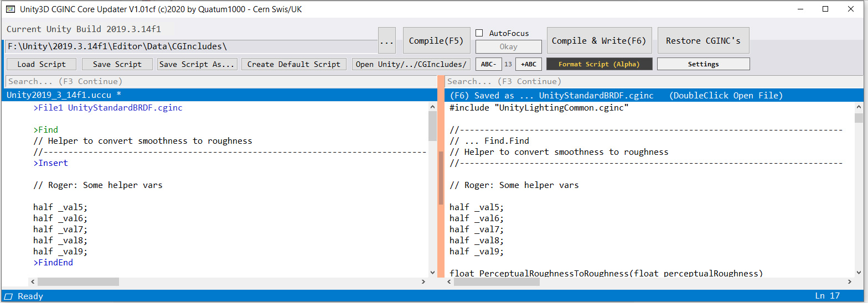
Task: Click left pane scroll down arrow
Action: coord(432,272)
